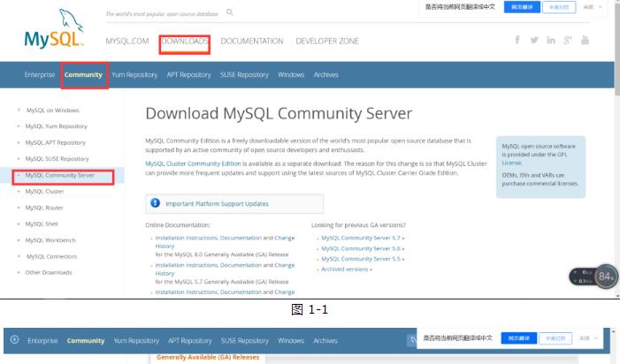Open MySQL Community Server 5.6 link
620x364 pixels.
[x=363, y=248]
